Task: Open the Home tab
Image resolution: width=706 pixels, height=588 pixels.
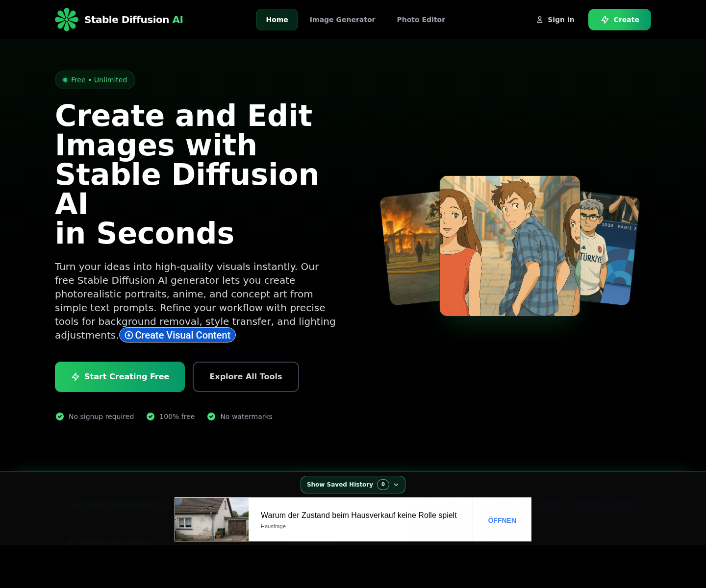Action: click(277, 20)
